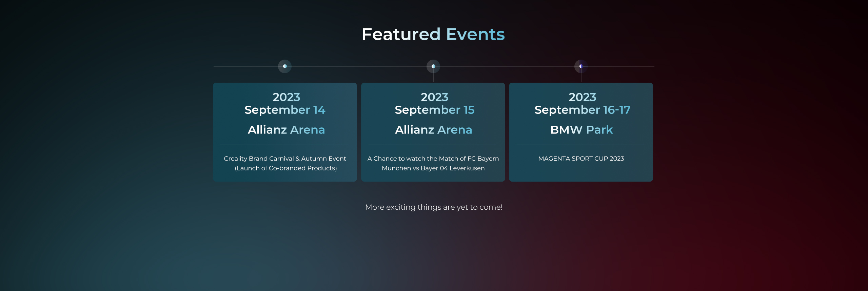Open the FC Bayern match event description
Screen dimensions: 868x291
click(433, 163)
